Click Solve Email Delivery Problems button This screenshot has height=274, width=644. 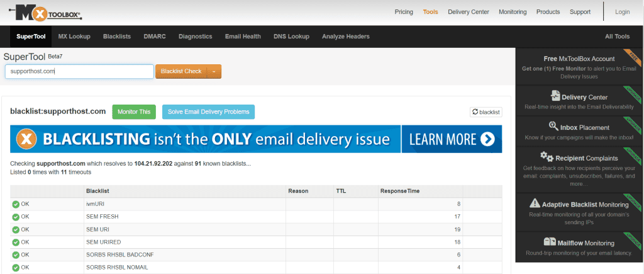click(x=208, y=112)
